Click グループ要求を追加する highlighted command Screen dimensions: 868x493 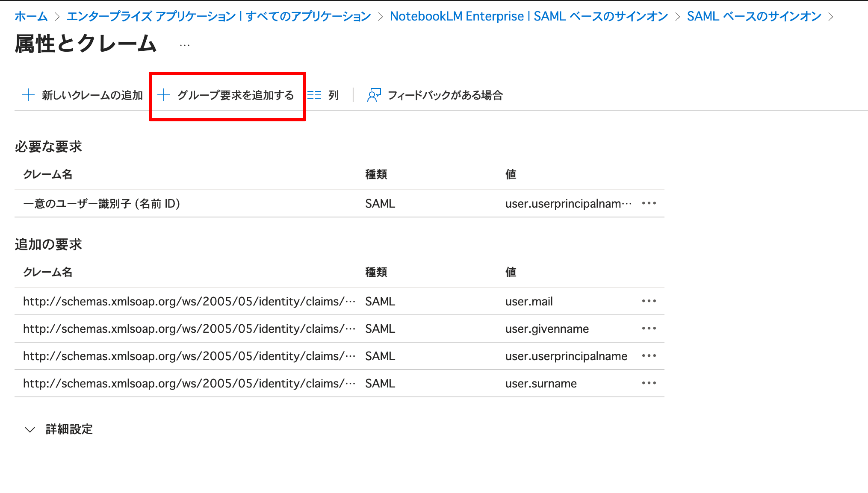point(236,95)
